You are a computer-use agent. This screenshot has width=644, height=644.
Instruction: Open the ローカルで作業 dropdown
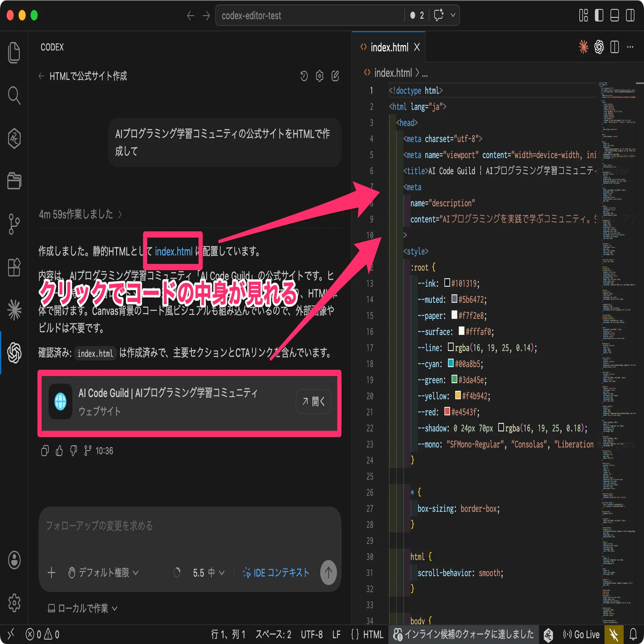[x=83, y=608]
